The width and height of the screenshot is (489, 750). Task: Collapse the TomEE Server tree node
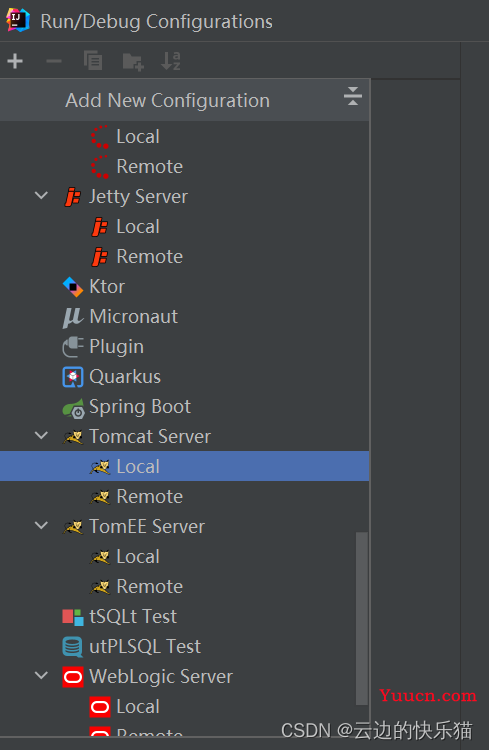[42, 525]
